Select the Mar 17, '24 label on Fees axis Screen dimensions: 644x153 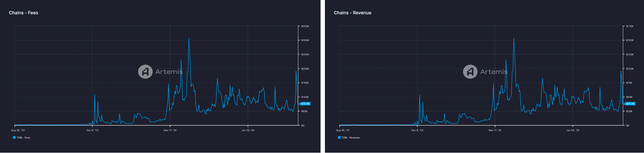pos(170,130)
